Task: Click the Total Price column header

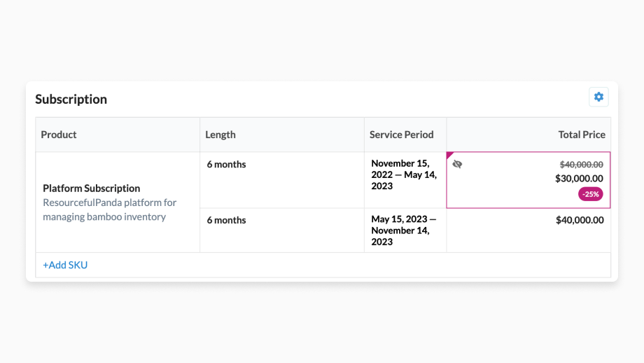Action: (x=582, y=135)
